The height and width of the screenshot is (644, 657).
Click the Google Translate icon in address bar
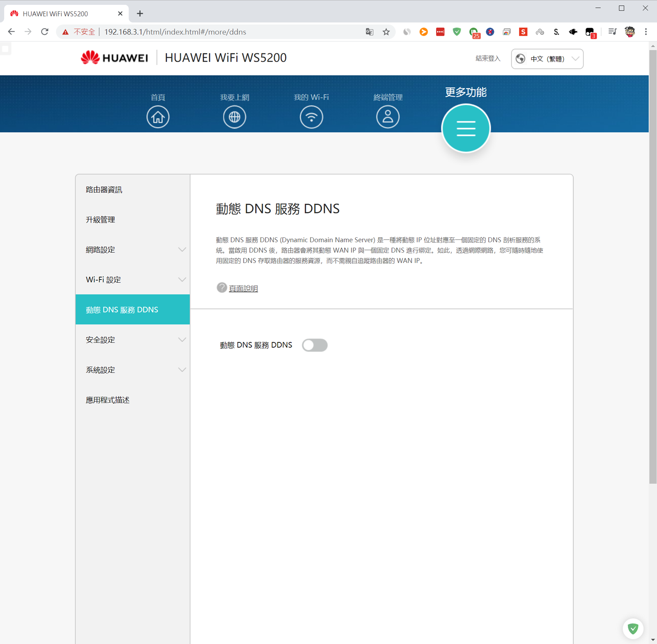click(x=370, y=32)
